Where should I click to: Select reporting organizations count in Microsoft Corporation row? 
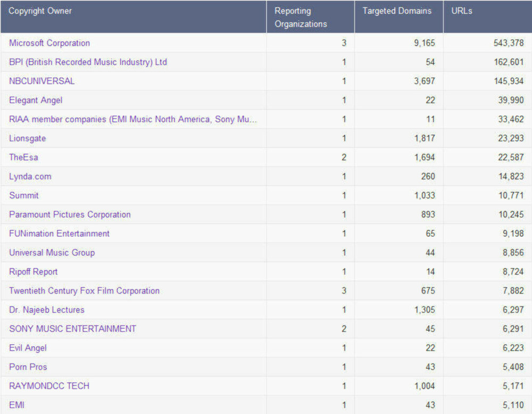click(x=344, y=43)
